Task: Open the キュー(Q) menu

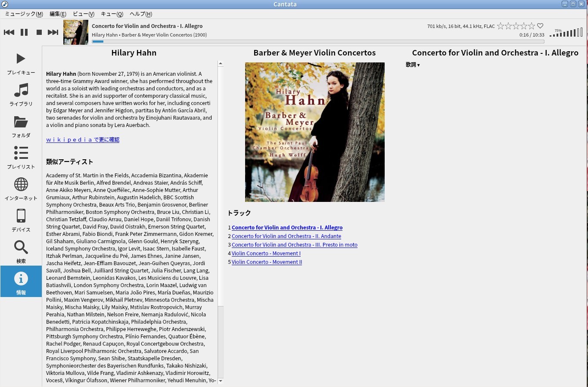Action: [112, 14]
